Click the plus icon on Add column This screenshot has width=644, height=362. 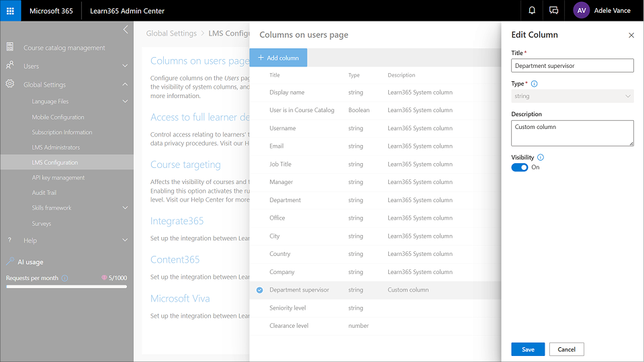261,58
